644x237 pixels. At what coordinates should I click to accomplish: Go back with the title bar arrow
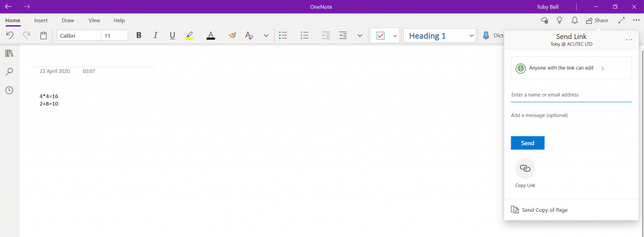click(8, 6)
